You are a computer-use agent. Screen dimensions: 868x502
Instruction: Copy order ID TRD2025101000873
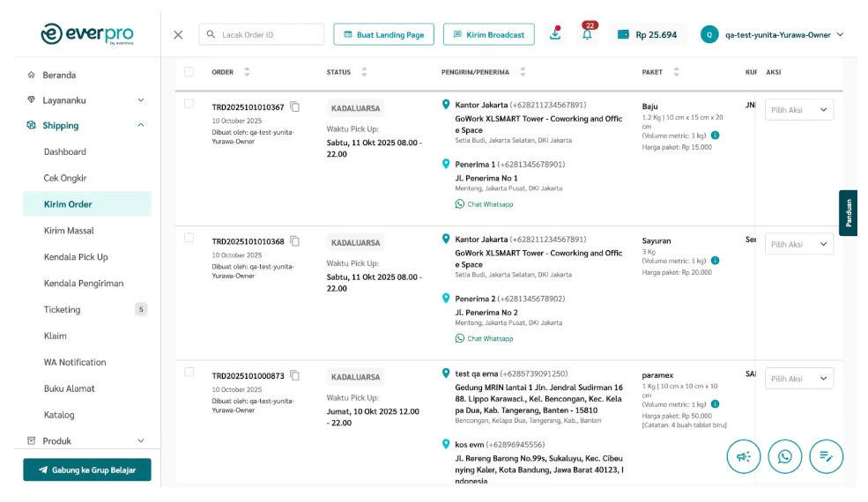[295, 376]
